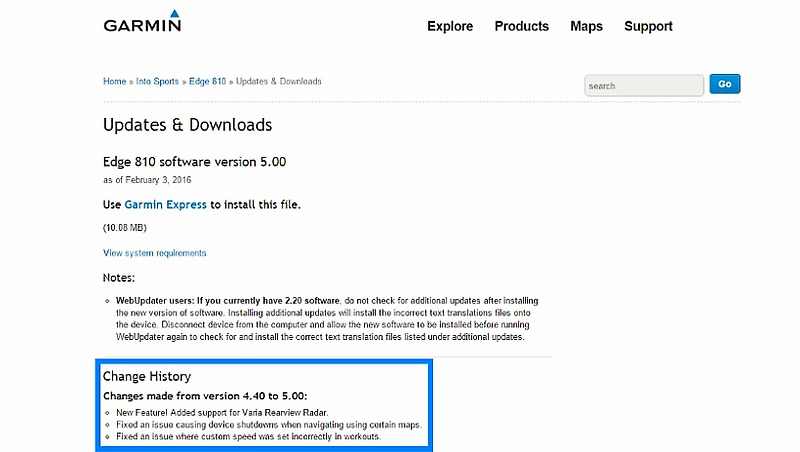
Task: Click the Updates & Downloads heading
Action: (x=187, y=125)
